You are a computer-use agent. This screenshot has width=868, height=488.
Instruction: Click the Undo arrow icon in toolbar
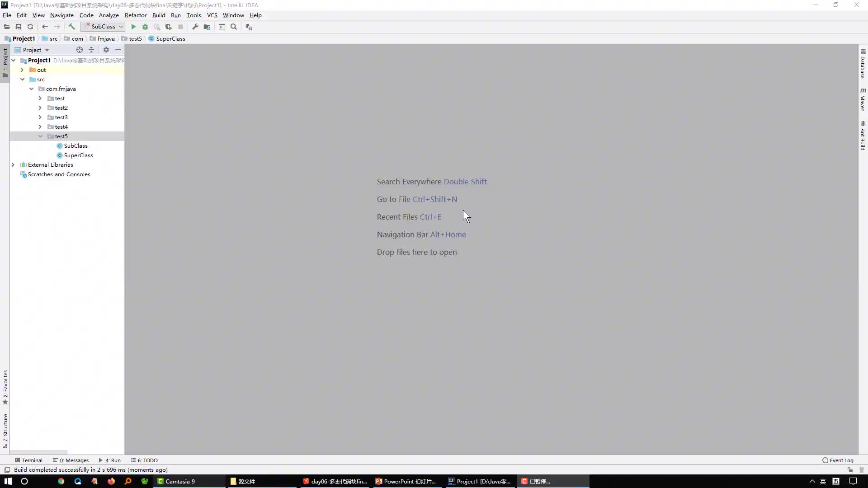(x=45, y=27)
